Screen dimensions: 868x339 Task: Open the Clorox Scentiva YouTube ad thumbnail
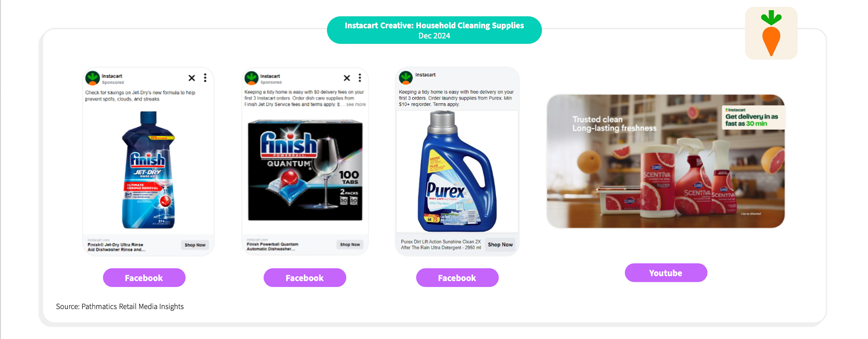point(665,161)
